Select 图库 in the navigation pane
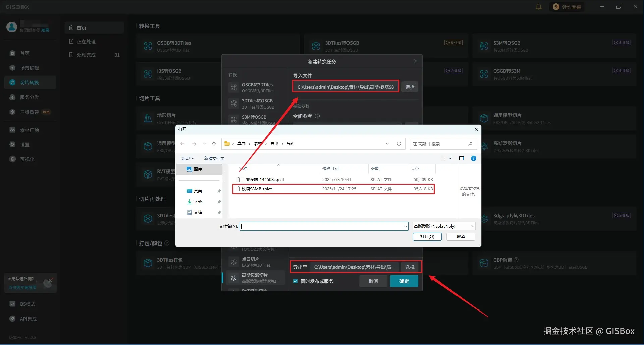Image resolution: width=644 pixels, height=345 pixels. coord(199,169)
